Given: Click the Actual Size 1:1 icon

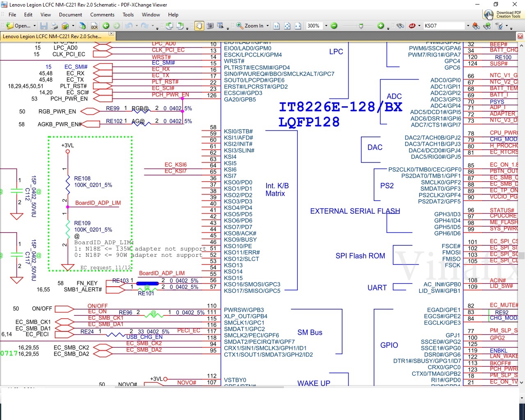Looking at the screenshot, I should click(276, 26).
